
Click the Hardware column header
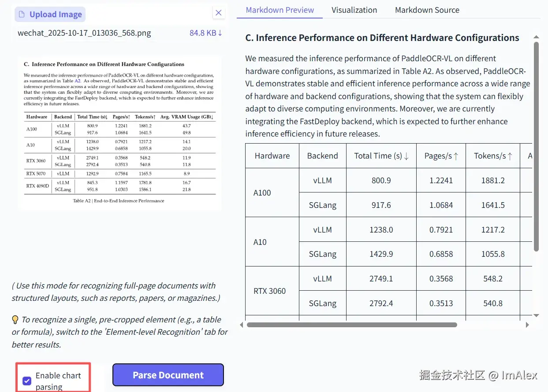click(x=272, y=156)
